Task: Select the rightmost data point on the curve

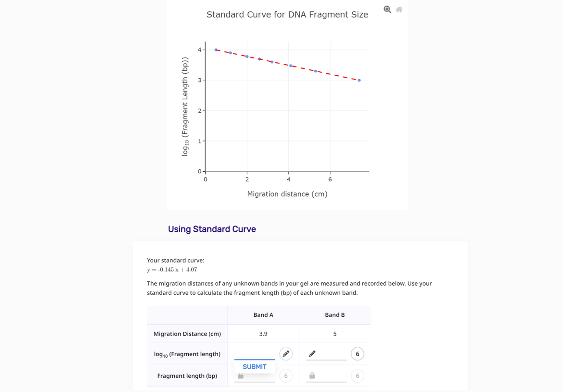Action: tap(359, 80)
